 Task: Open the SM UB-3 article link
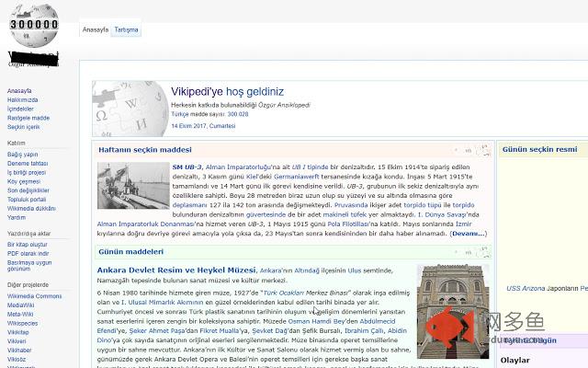[187, 167]
